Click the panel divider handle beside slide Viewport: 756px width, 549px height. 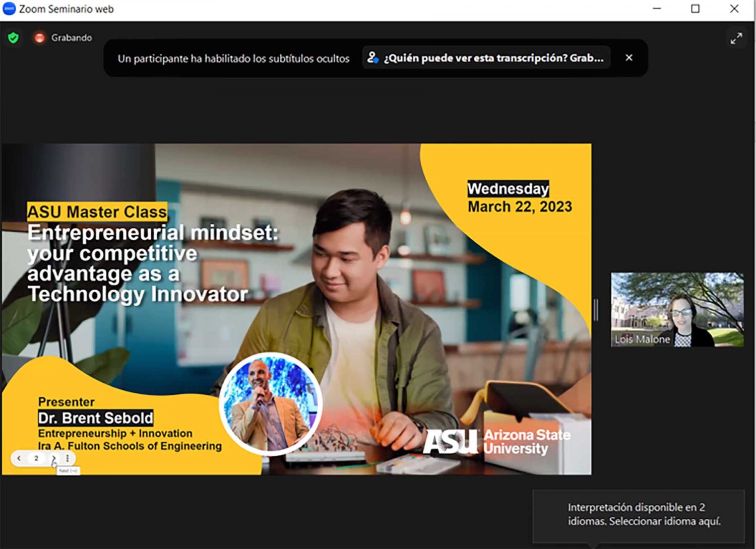596,310
